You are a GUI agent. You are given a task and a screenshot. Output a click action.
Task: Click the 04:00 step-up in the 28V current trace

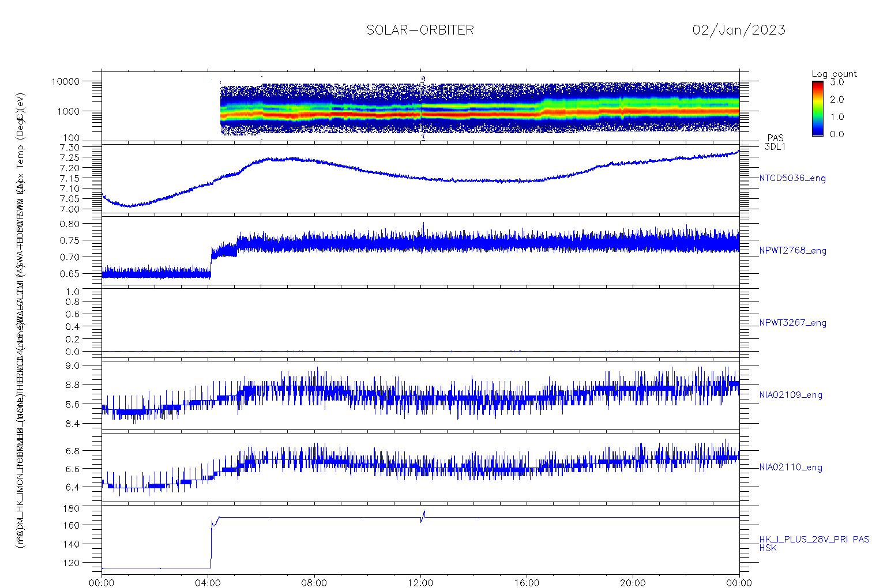click(x=211, y=545)
